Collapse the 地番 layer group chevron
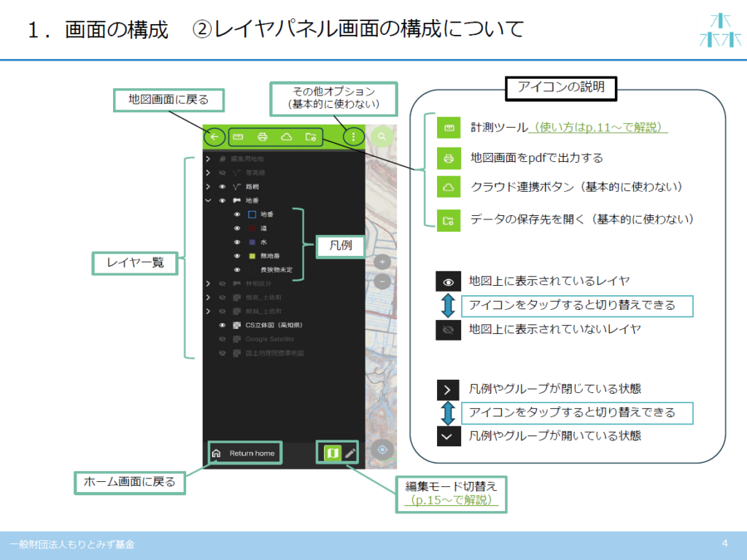Viewport: 747px width, 560px height. click(208, 201)
